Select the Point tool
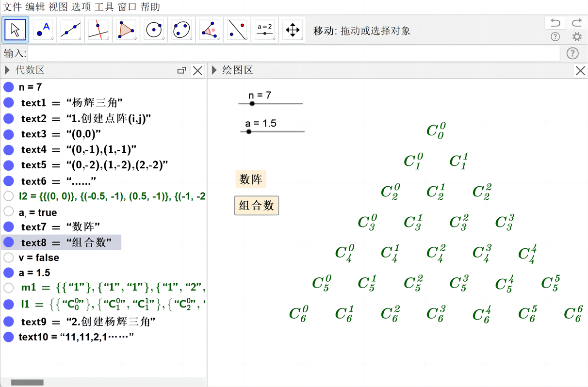The height and width of the screenshot is (387, 588). click(x=43, y=30)
